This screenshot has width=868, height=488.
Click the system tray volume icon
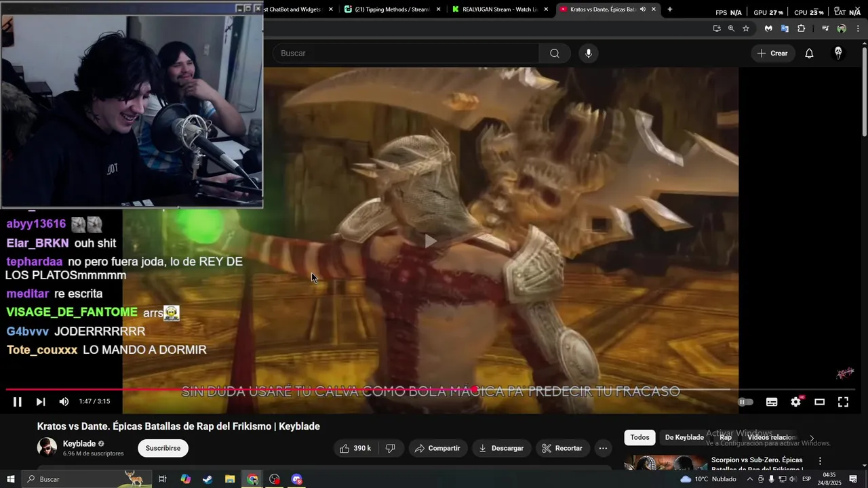click(793, 479)
